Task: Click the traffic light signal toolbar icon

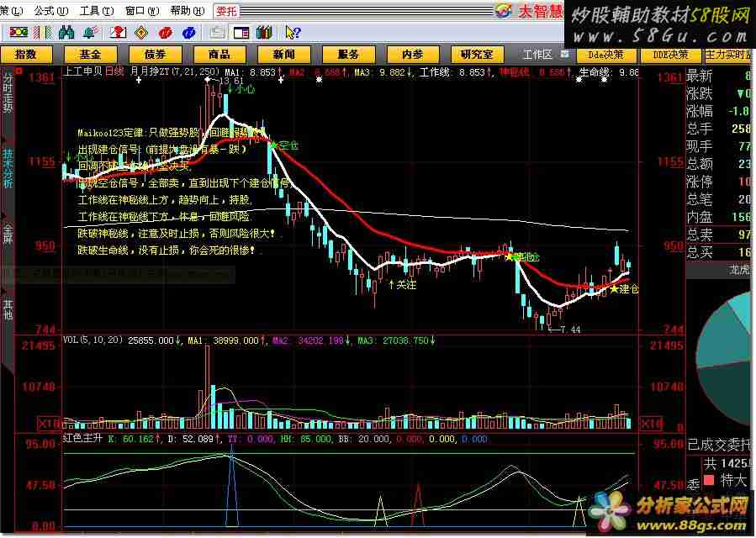Action: pos(19,32)
